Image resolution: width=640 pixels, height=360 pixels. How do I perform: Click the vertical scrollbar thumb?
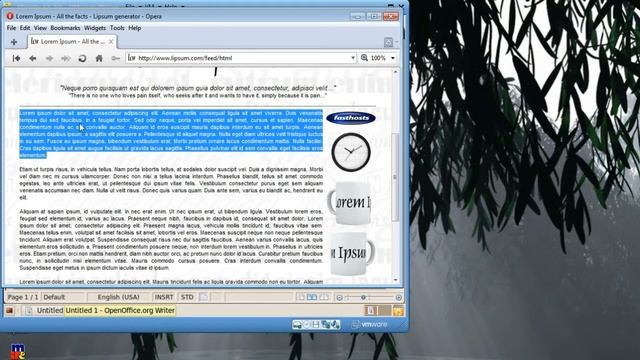coord(395,177)
